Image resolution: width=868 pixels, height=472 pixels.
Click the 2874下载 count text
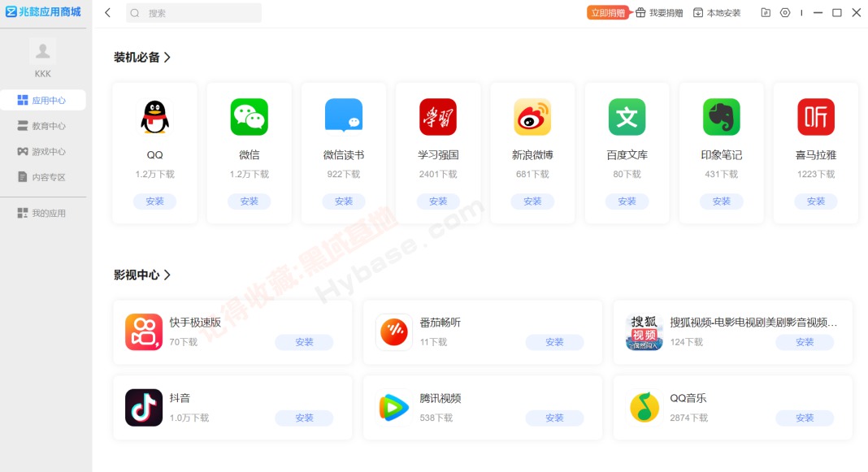(688, 418)
